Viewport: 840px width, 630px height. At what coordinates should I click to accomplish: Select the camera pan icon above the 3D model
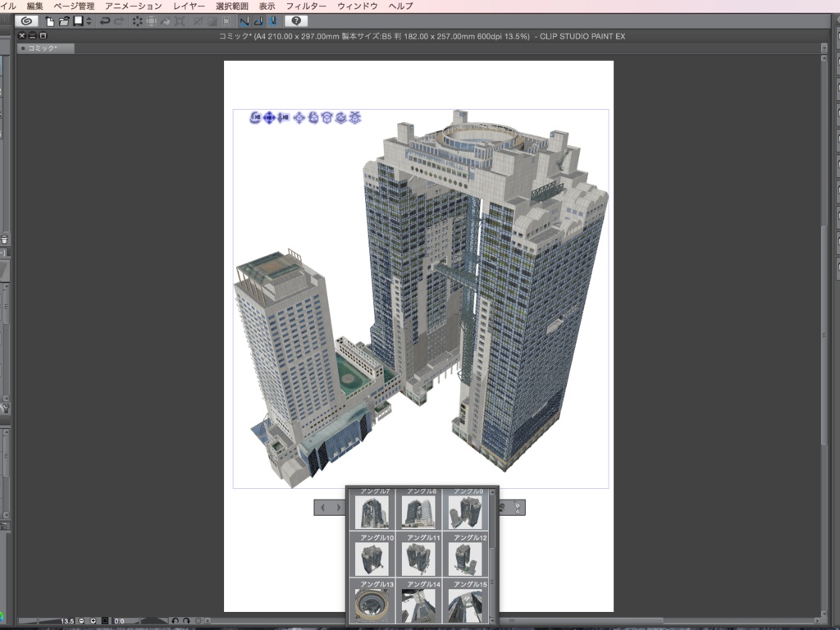click(x=268, y=117)
